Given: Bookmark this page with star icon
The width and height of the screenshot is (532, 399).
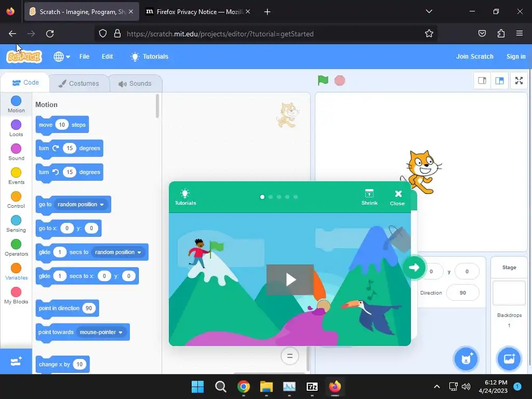Looking at the screenshot, I should (429, 34).
